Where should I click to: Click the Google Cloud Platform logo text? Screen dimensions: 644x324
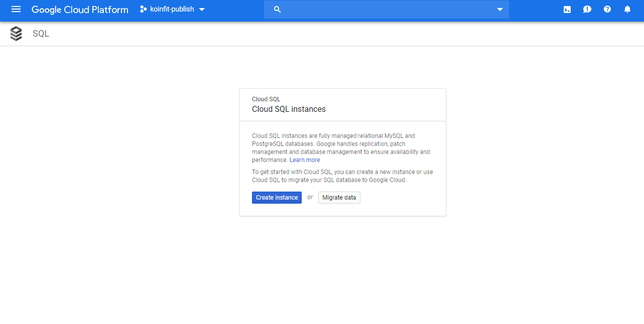tap(80, 10)
